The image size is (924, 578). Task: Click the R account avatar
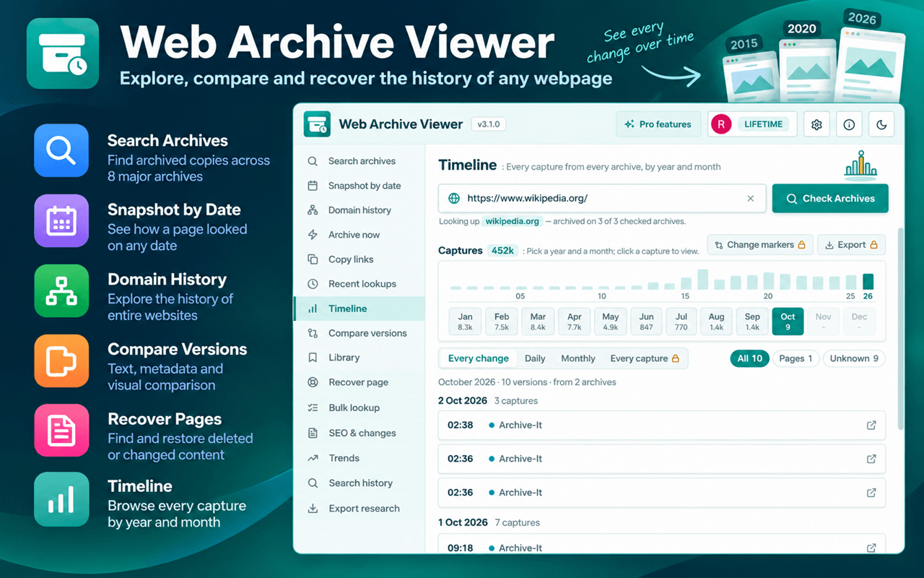tap(720, 124)
